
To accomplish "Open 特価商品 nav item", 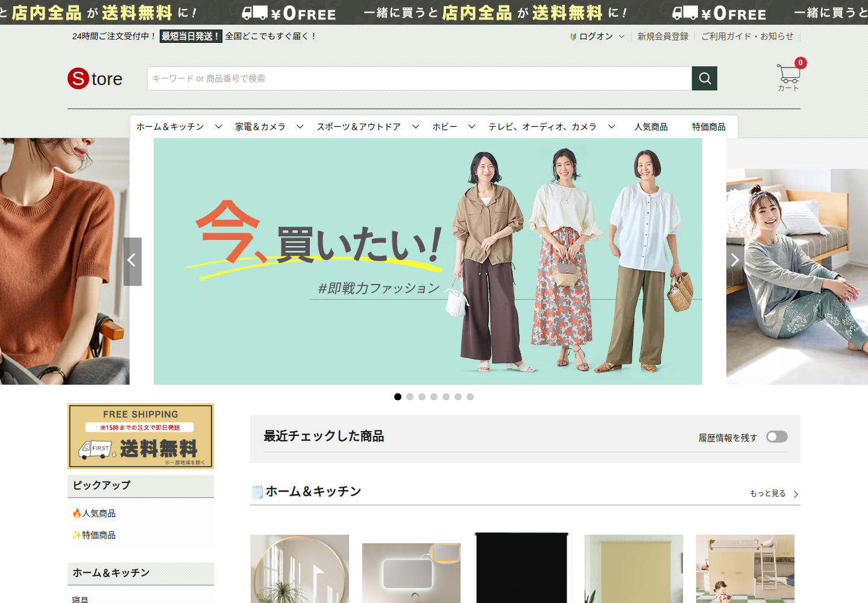I will point(709,127).
